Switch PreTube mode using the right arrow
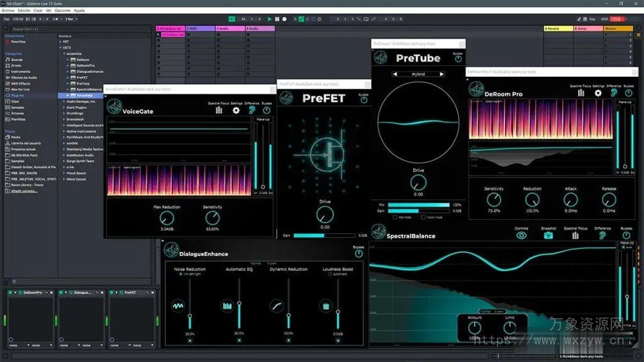The width and height of the screenshot is (644, 362). point(442,74)
